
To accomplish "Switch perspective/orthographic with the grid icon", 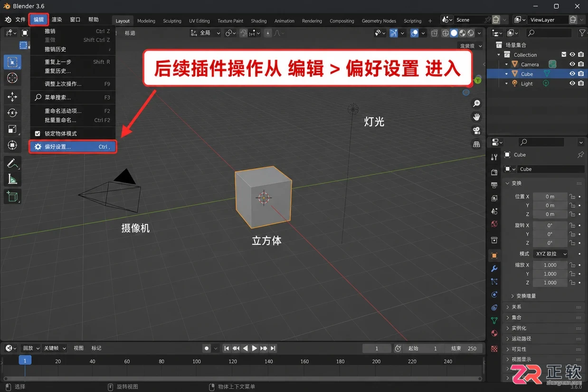I will coord(476,144).
